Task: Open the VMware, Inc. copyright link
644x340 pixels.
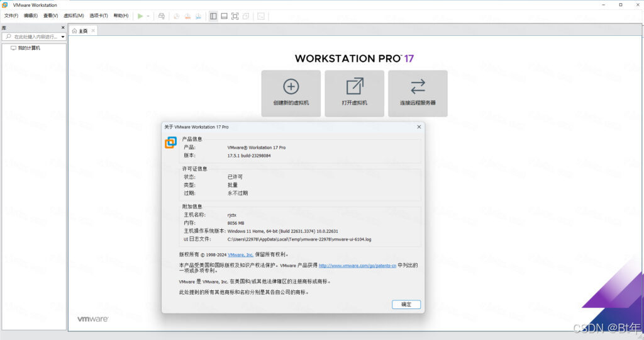Action: point(240,255)
